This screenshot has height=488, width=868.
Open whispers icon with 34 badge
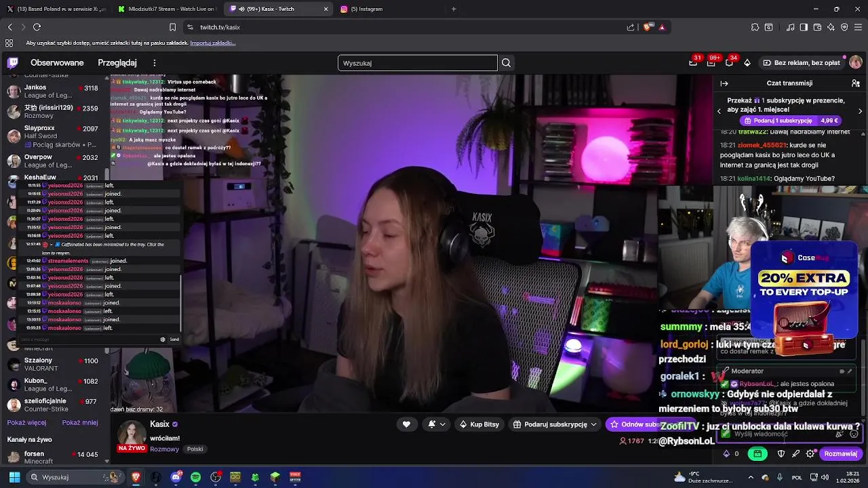click(729, 63)
